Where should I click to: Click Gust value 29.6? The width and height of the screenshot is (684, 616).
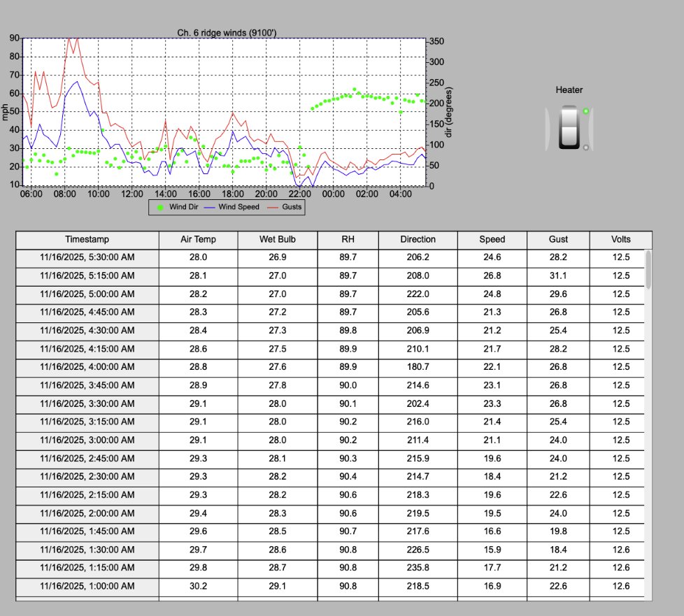[x=558, y=294]
